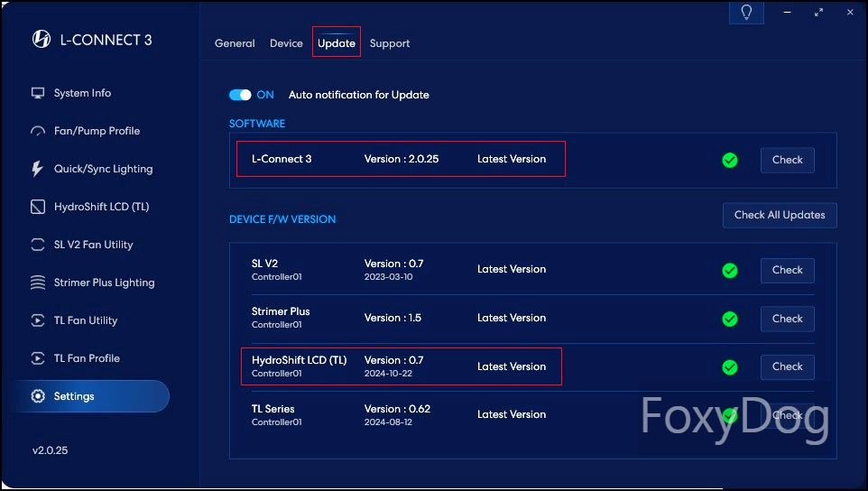
Task: Click green checkmark in Strimer Plus row
Action: (x=730, y=319)
